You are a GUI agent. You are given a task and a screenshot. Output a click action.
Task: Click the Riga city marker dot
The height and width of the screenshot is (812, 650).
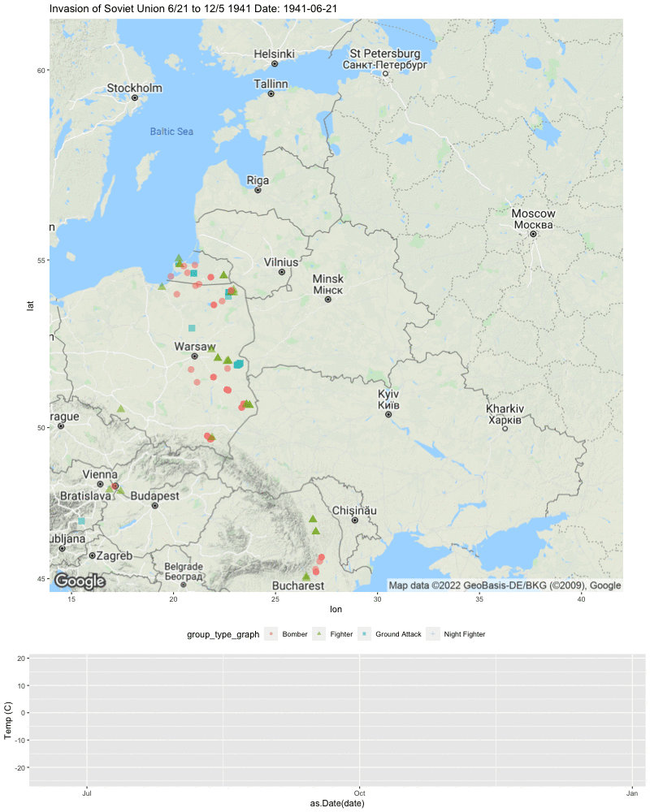click(x=258, y=190)
